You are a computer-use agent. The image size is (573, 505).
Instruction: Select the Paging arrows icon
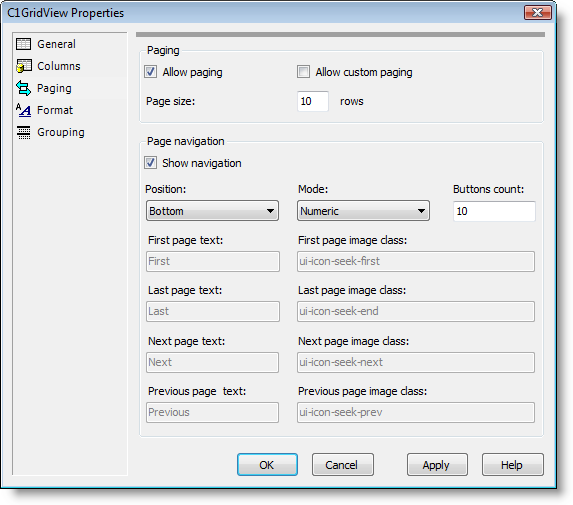click(x=24, y=88)
